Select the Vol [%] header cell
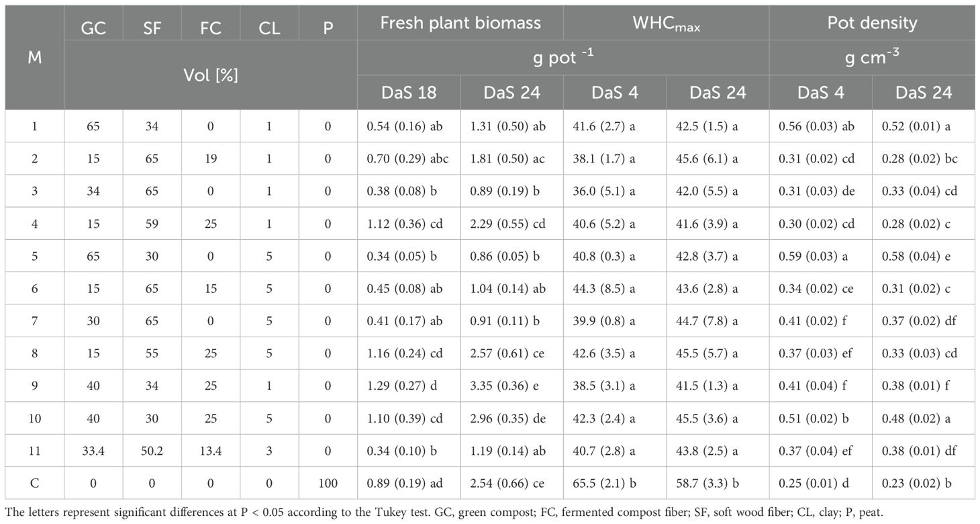Screen dimensions: 980x524 click(211, 75)
